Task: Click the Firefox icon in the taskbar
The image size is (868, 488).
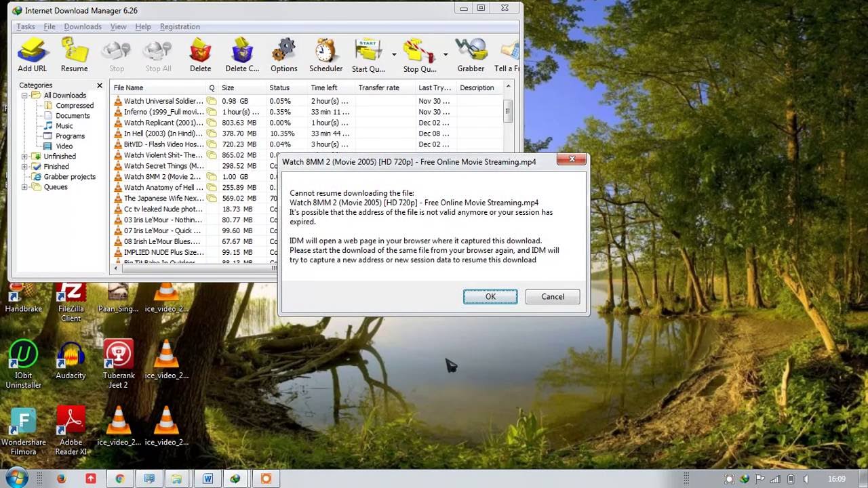Action: [62, 479]
